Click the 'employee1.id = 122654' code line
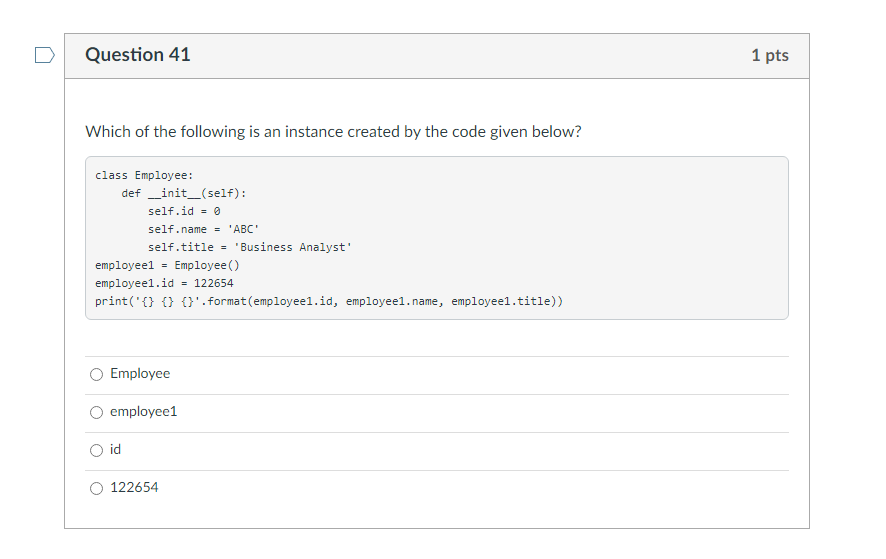 (164, 283)
